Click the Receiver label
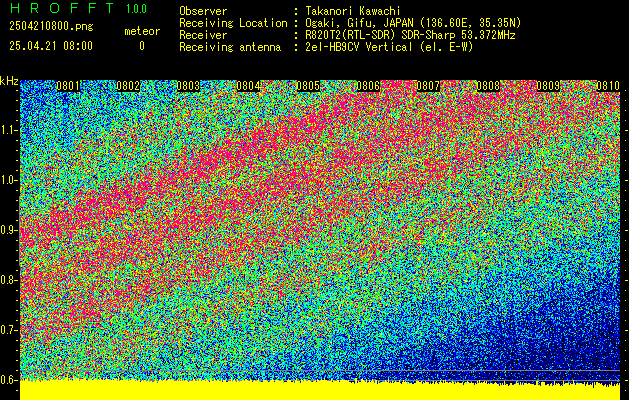 tap(203, 35)
